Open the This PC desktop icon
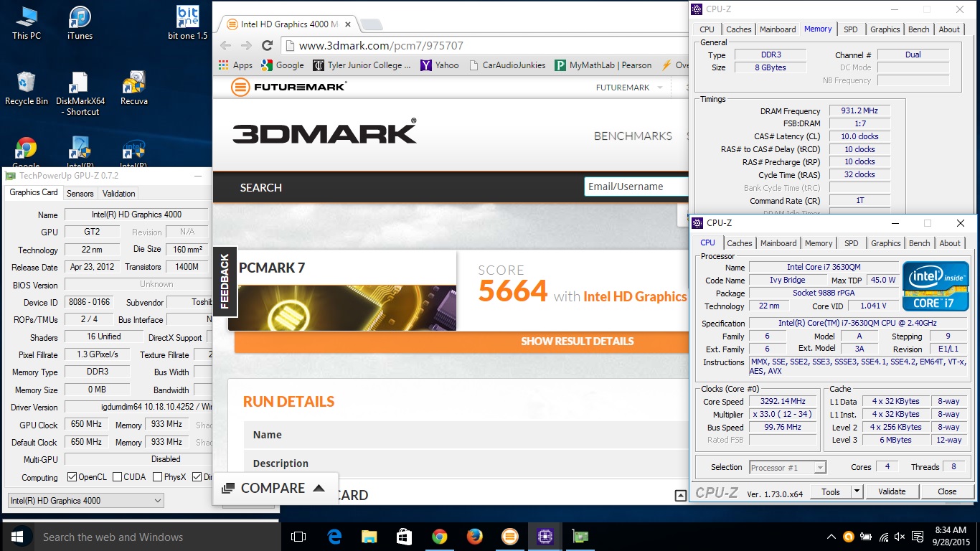Viewport: 980px width, 551px height. click(27, 23)
